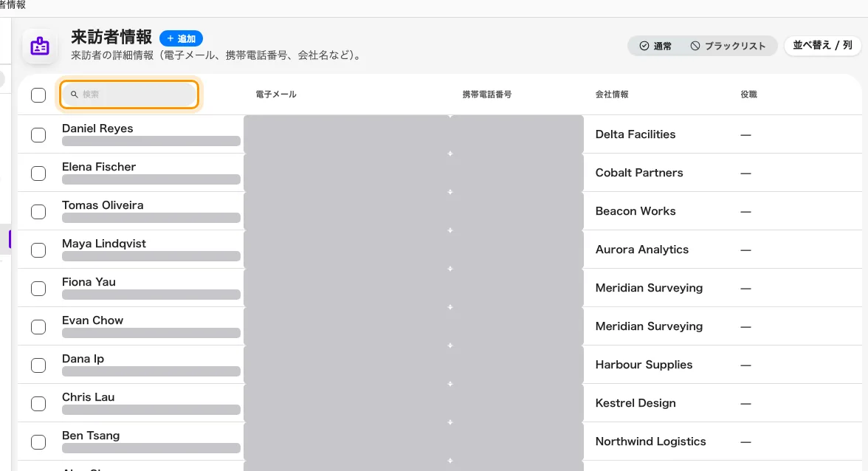Click the 役職 dash in Ben Tsang row

point(745,442)
